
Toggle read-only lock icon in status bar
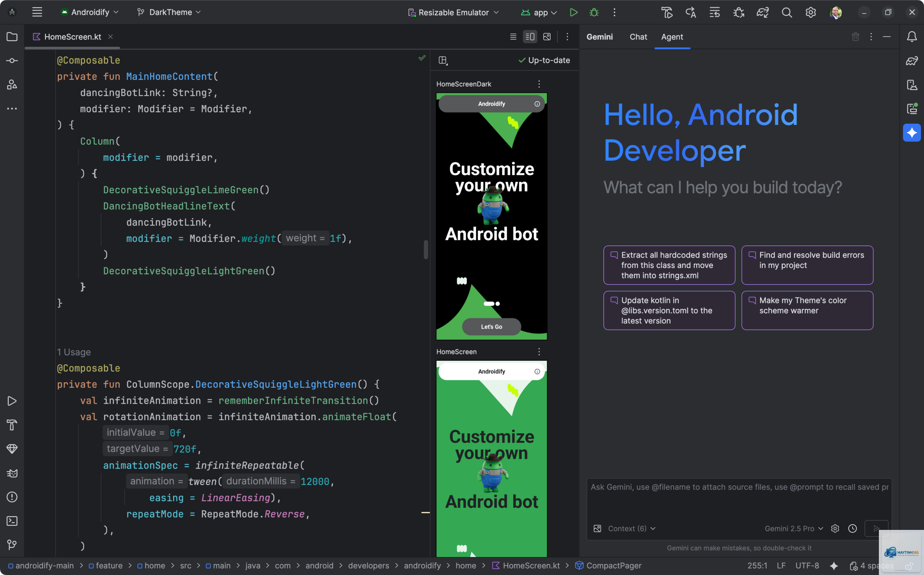(908, 566)
